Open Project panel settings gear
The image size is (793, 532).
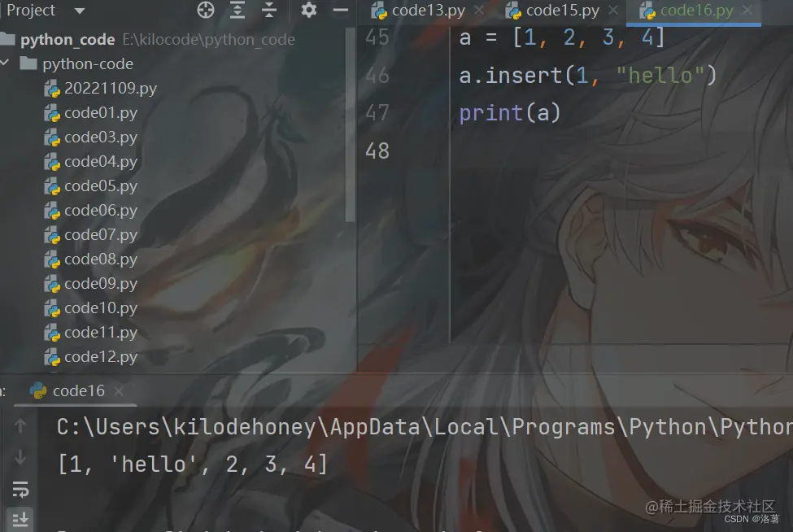point(308,10)
